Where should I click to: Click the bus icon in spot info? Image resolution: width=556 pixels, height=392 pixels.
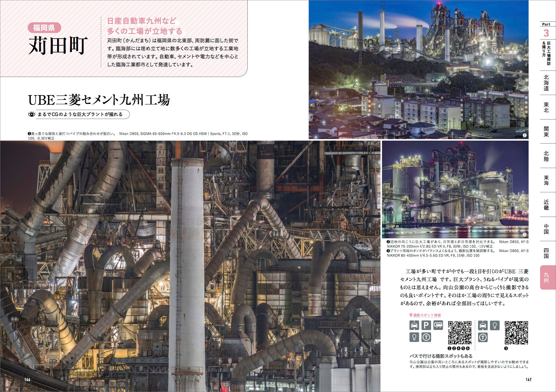pyautogui.click(x=438, y=325)
